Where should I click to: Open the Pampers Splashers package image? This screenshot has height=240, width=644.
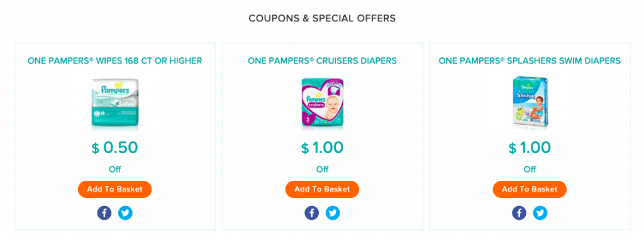(530, 101)
